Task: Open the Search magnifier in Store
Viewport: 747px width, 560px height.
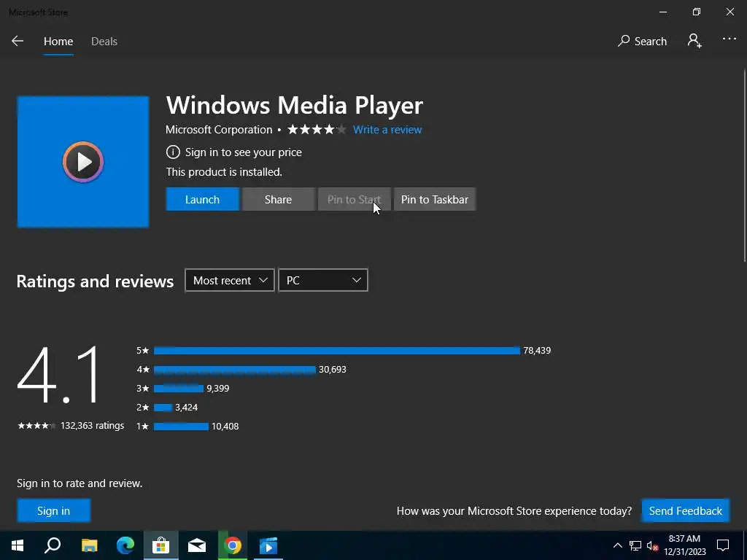Action: 642,42
